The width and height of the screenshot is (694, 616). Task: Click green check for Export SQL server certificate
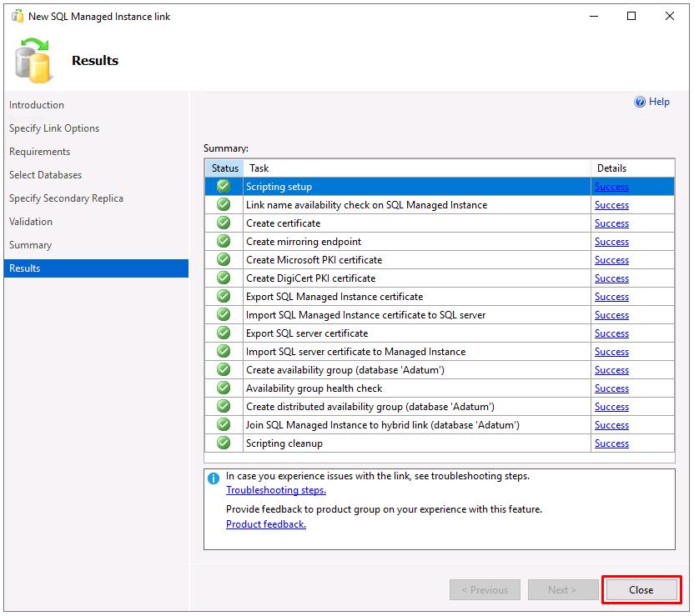coord(224,333)
